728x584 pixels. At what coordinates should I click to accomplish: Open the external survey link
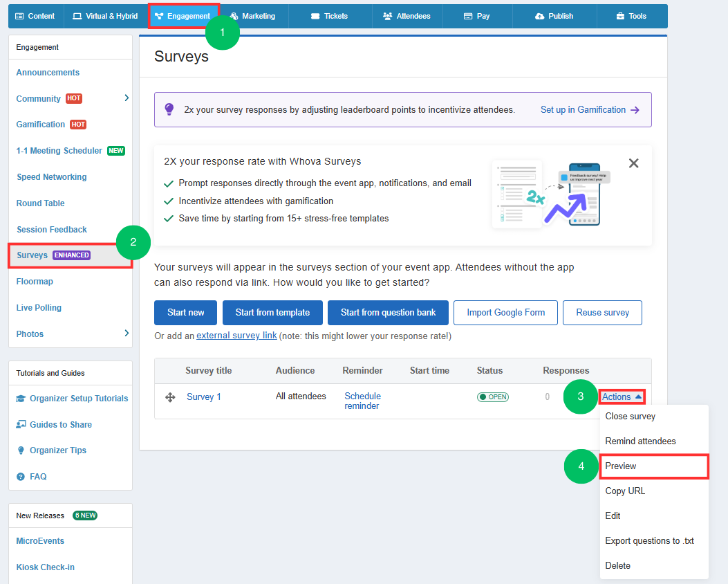[x=236, y=336]
